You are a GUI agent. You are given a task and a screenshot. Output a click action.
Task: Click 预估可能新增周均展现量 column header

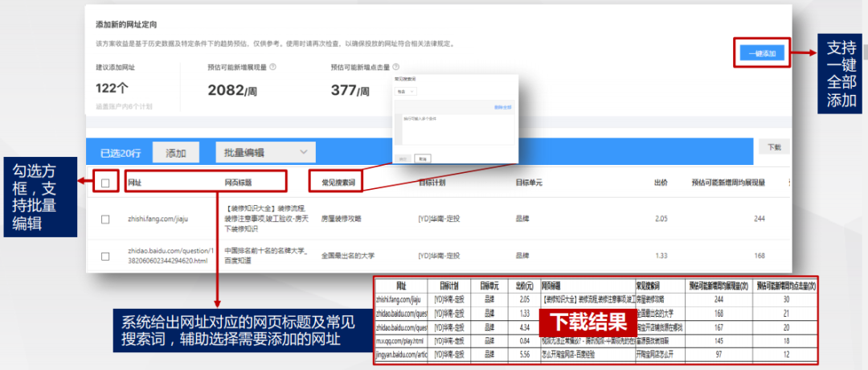coord(728,183)
